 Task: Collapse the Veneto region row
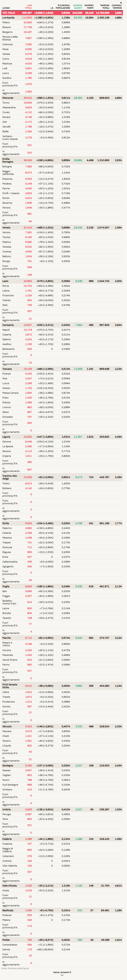click(x=6, y=227)
